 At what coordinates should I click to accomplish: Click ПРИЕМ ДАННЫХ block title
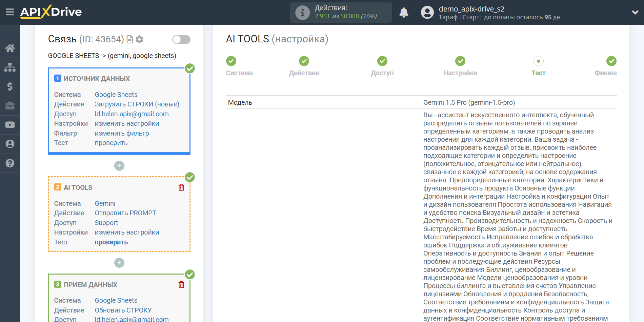click(90, 285)
